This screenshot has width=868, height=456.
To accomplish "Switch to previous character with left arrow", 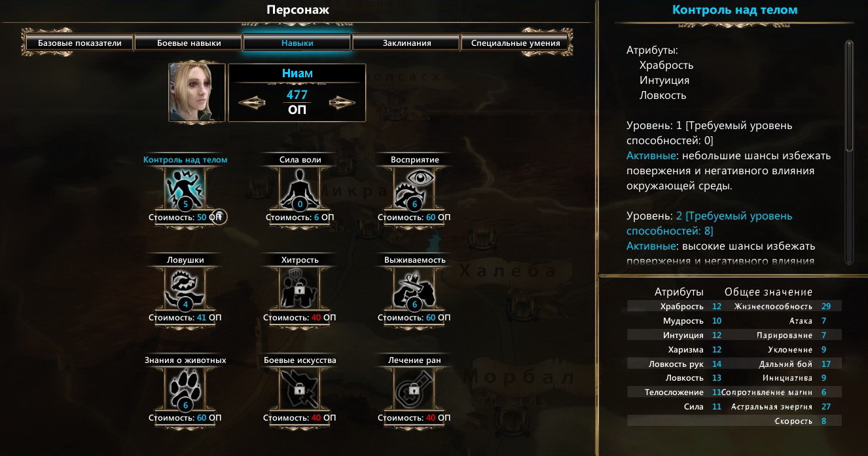I will pyautogui.click(x=252, y=102).
